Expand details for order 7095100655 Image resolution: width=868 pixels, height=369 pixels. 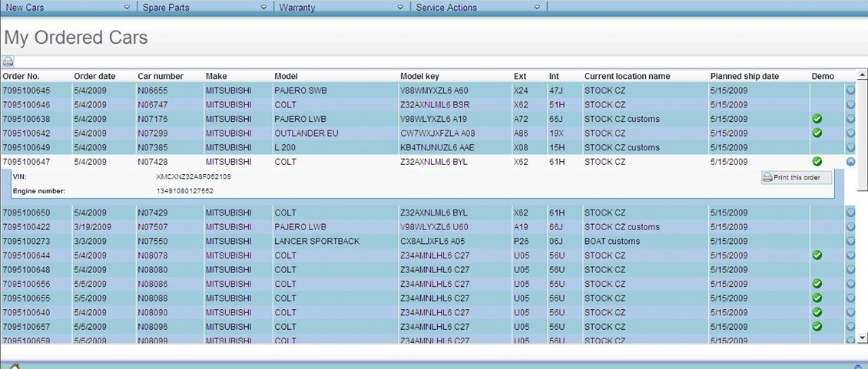(851, 298)
